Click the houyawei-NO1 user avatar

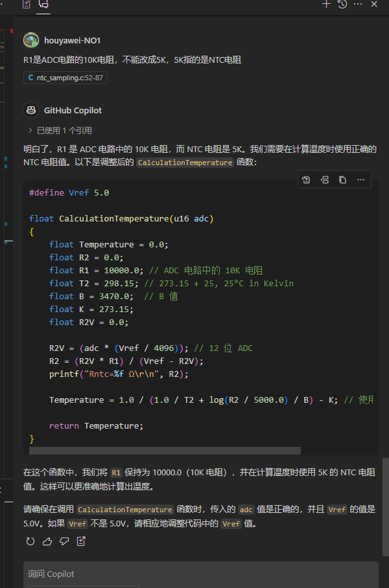click(31, 40)
